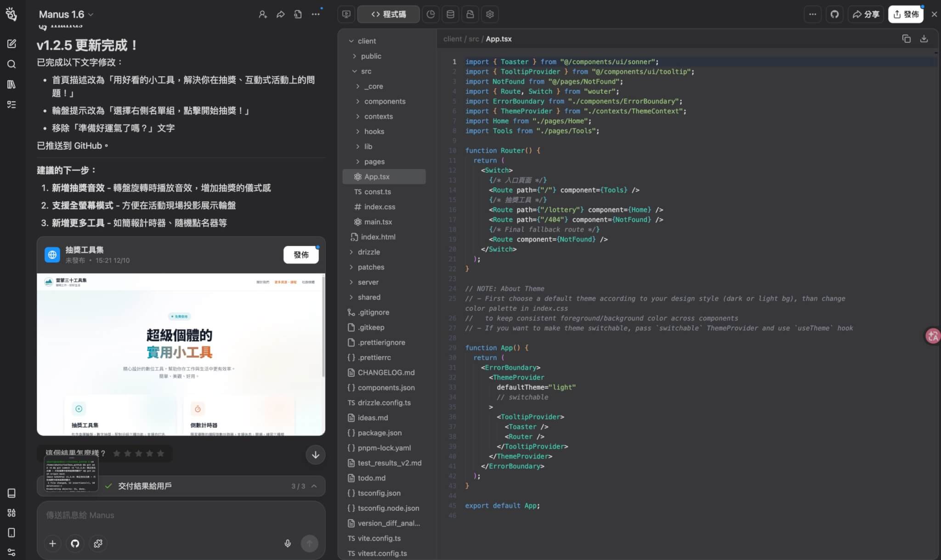The width and height of the screenshot is (941, 560).
Task: Click the GitHub icon near the message input
Action: tap(75, 543)
